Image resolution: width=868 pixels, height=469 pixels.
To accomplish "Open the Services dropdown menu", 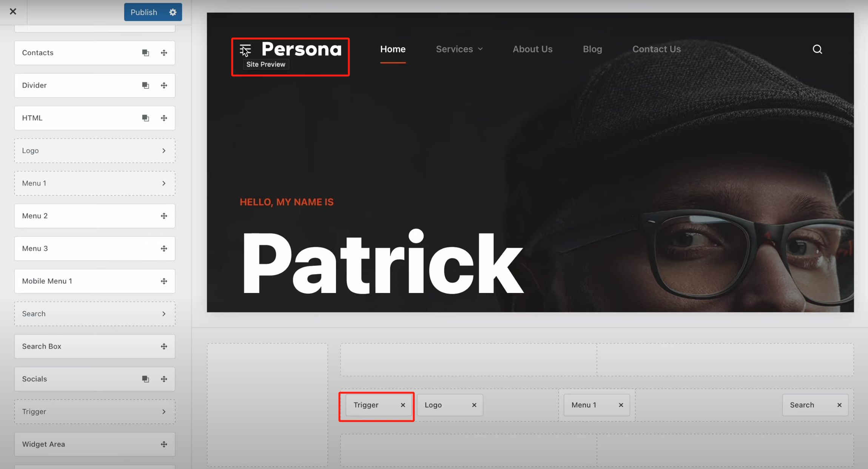I will point(459,49).
